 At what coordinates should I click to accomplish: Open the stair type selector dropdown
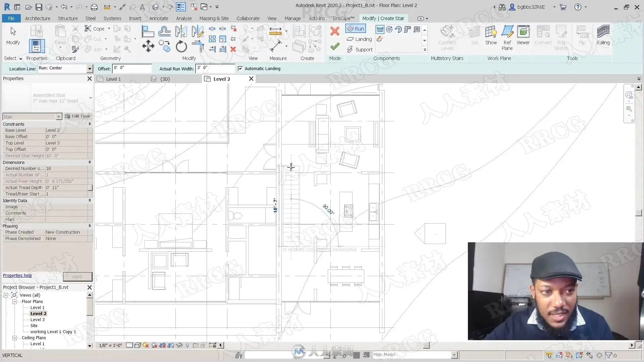coord(90,98)
